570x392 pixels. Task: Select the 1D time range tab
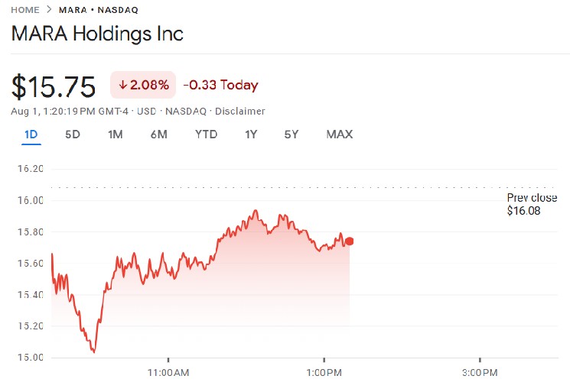tap(31, 134)
